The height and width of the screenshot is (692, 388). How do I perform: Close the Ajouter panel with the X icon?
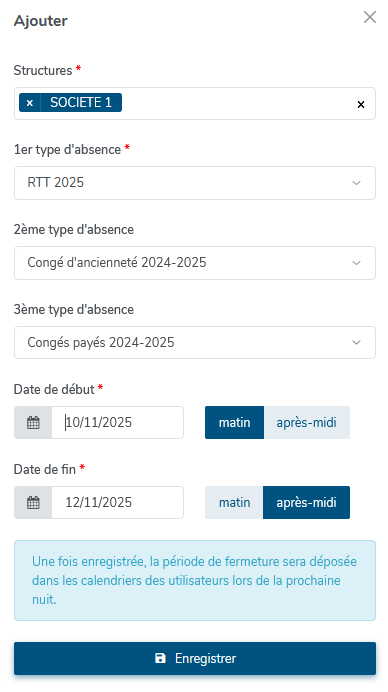click(369, 17)
